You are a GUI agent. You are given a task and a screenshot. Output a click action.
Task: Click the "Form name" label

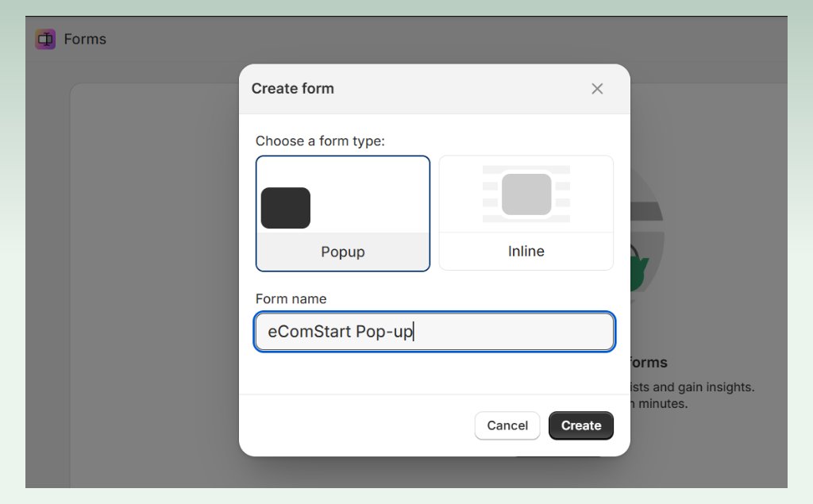click(x=291, y=298)
